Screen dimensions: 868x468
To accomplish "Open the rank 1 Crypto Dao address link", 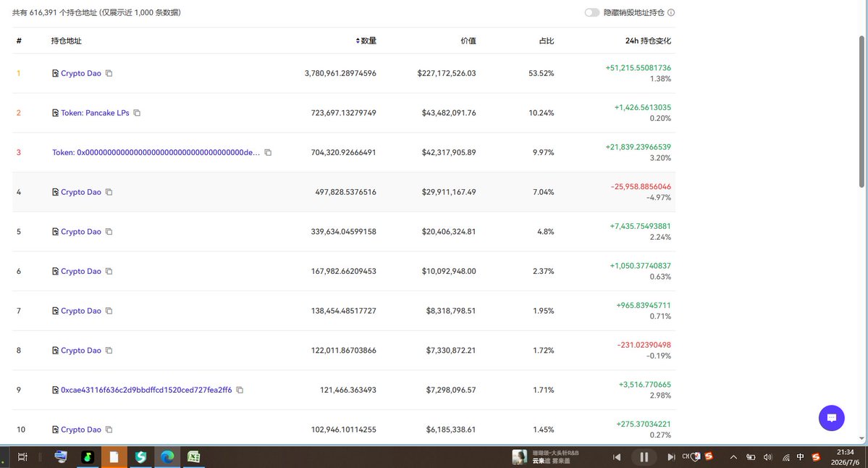I will tap(81, 73).
